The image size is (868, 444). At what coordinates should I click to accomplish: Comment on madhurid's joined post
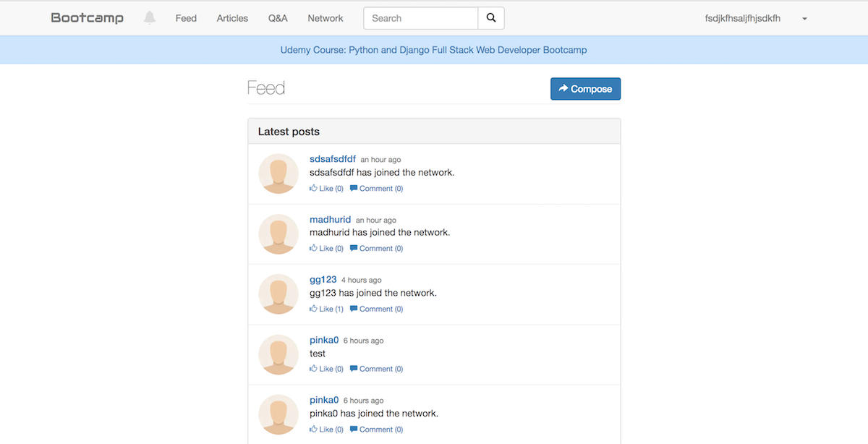pos(376,248)
